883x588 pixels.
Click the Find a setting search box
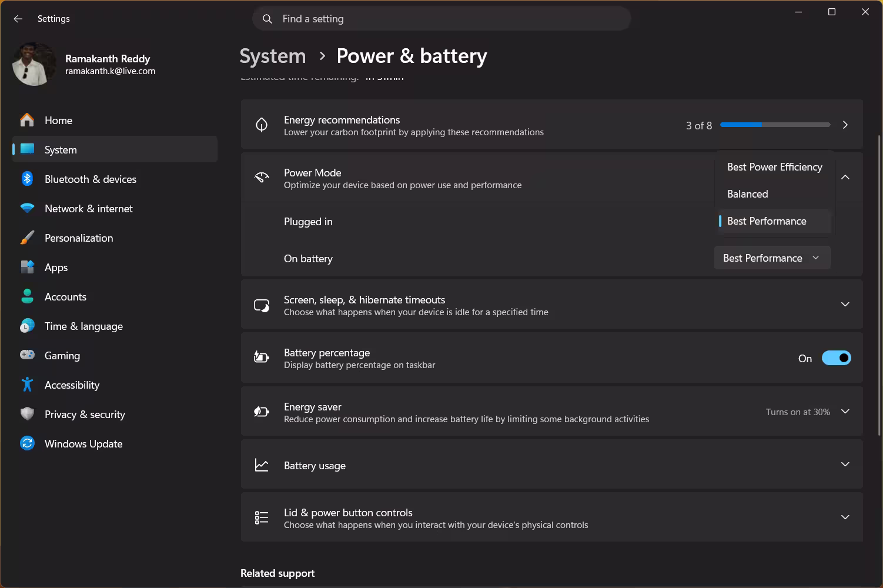[441, 19]
